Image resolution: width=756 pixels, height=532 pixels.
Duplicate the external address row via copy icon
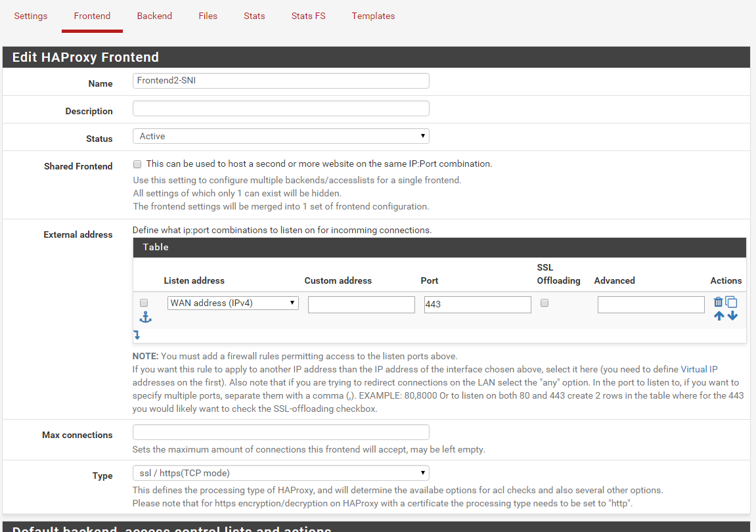tap(732, 302)
